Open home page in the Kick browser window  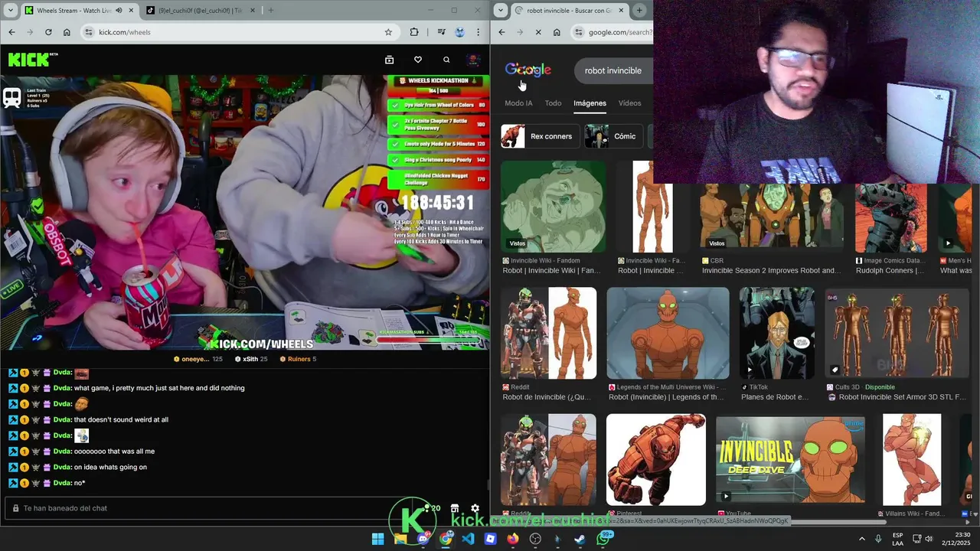[67, 32]
